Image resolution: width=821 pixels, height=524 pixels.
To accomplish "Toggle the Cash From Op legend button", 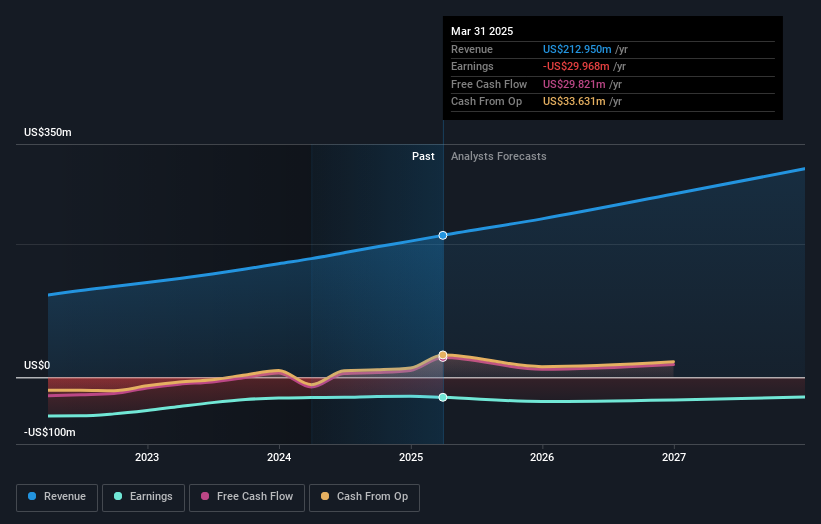I will pyautogui.click(x=364, y=497).
